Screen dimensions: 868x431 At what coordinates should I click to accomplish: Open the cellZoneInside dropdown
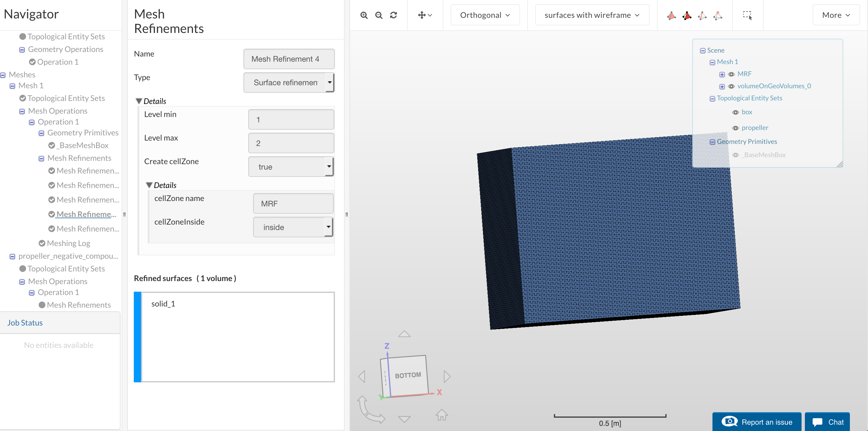[293, 227]
